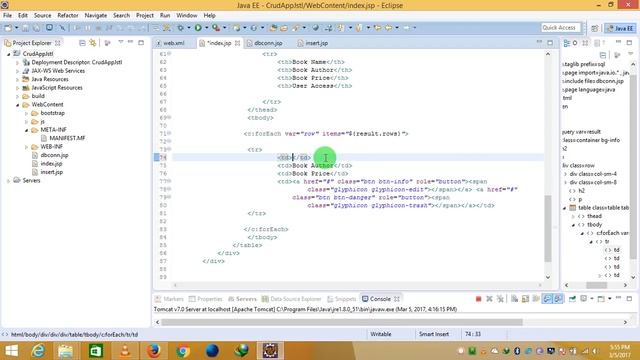640x360 pixels.
Task: Open the Refactor menu
Action: point(68,16)
